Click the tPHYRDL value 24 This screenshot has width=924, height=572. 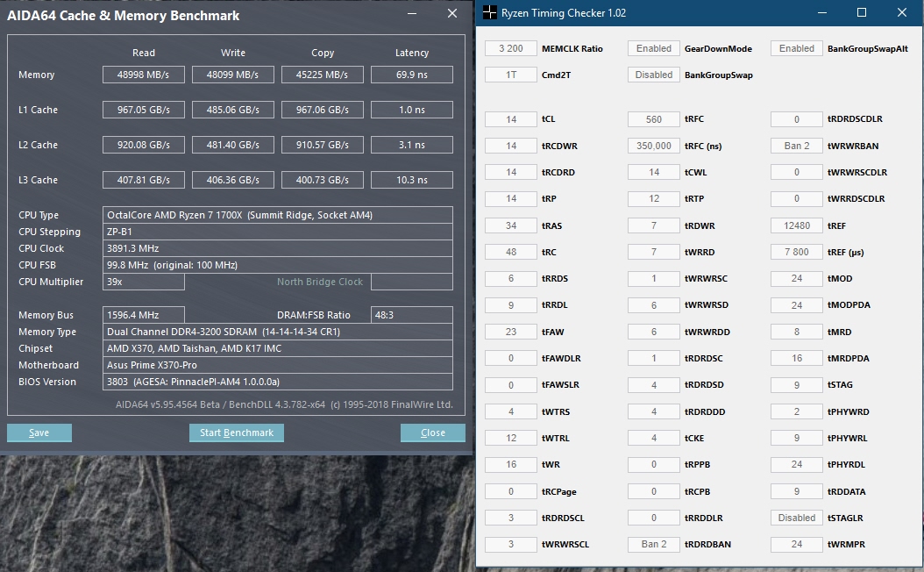tap(797, 465)
